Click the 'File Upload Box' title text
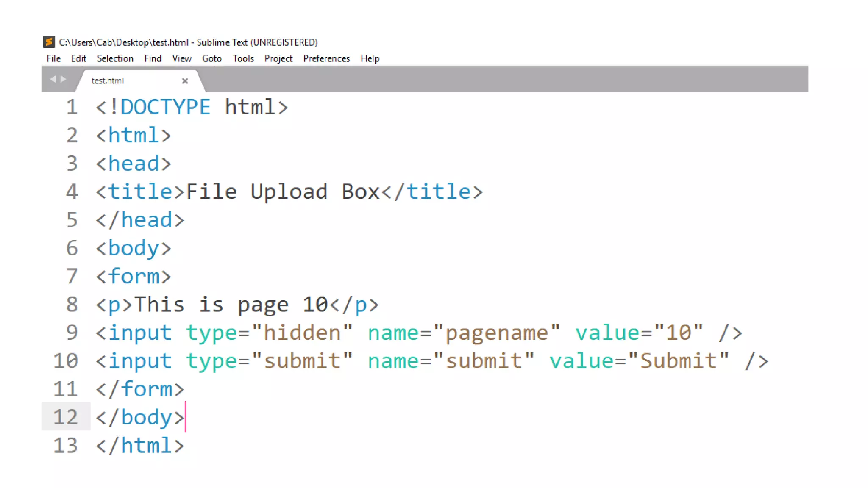Image resolution: width=868 pixels, height=488 pixels. [283, 191]
